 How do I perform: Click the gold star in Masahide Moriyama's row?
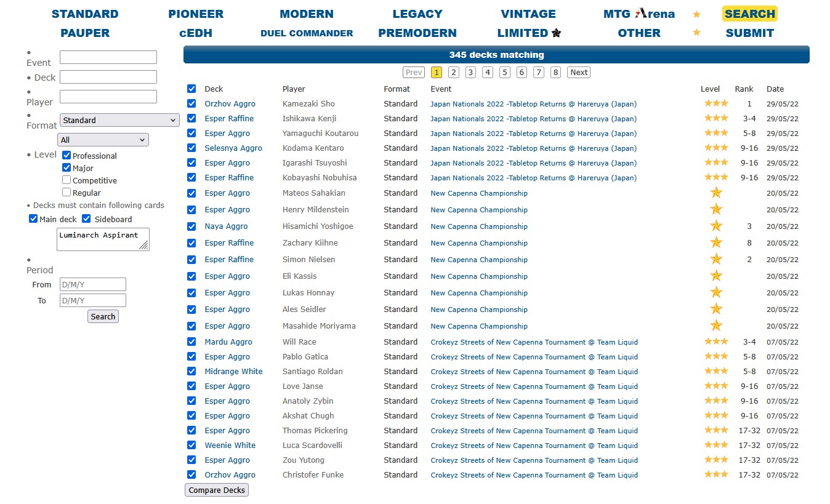(716, 326)
